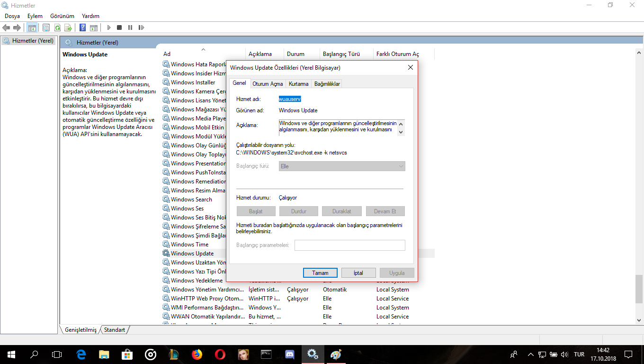Go back with the toolbar back arrow
Screen dimensions: 644x364
pos(7,27)
